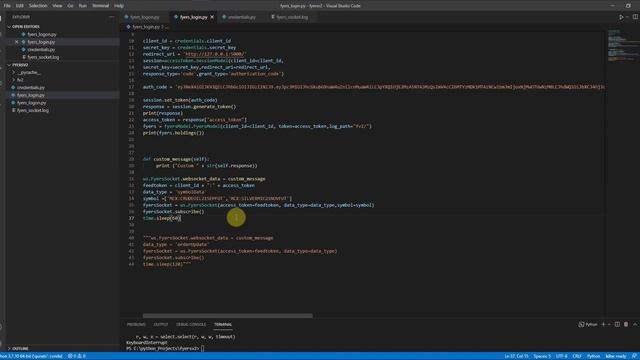Close the fyers_login.py editor tab
640x360 pixels.
(x=212, y=17)
